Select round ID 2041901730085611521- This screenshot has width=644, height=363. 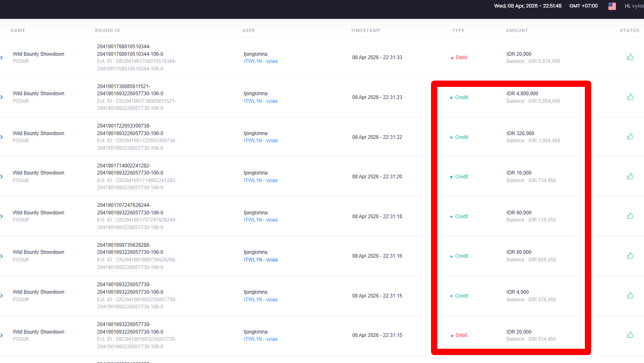point(124,86)
